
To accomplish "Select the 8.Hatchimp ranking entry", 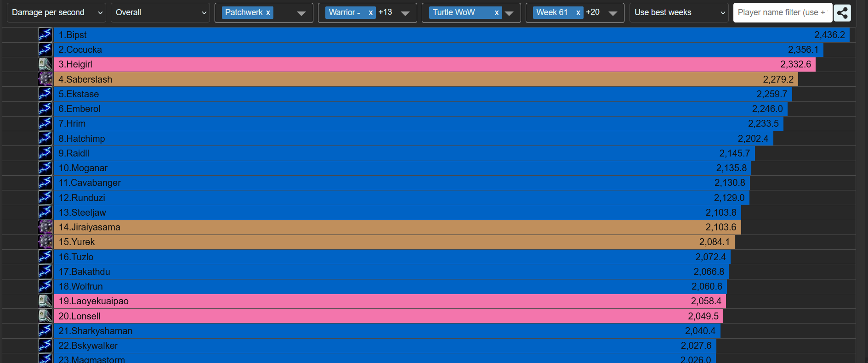I will 414,139.
